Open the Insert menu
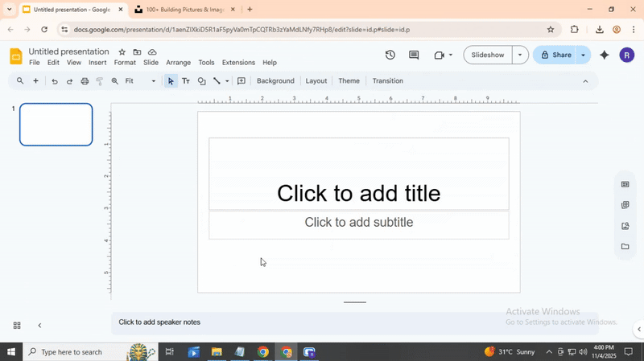The image size is (644, 361). click(97, 63)
